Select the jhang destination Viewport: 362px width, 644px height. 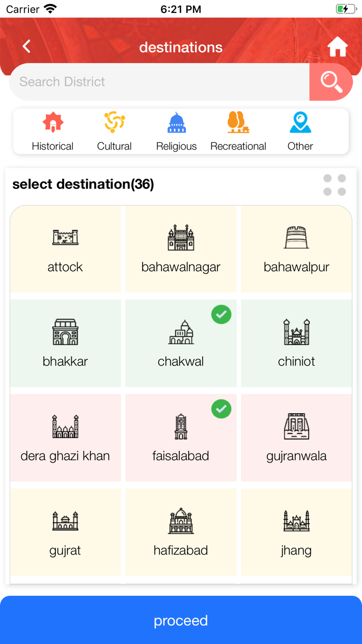point(296,532)
